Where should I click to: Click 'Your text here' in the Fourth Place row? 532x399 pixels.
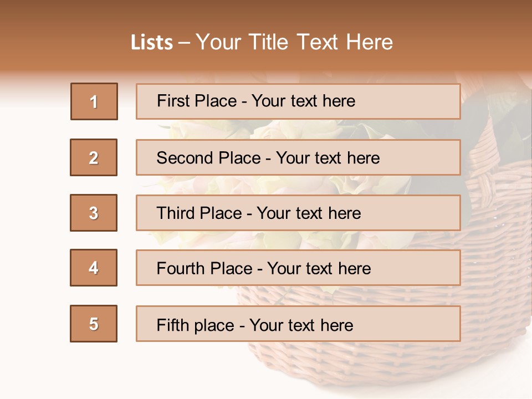pos(319,269)
